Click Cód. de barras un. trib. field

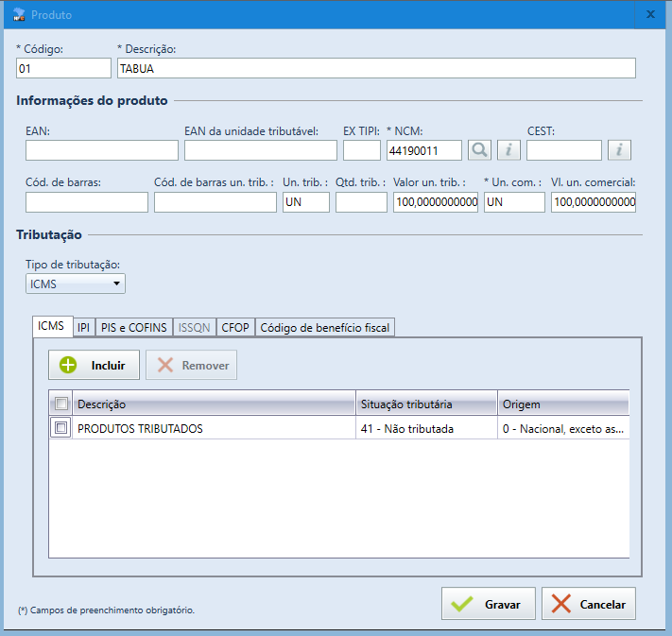[x=215, y=202]
